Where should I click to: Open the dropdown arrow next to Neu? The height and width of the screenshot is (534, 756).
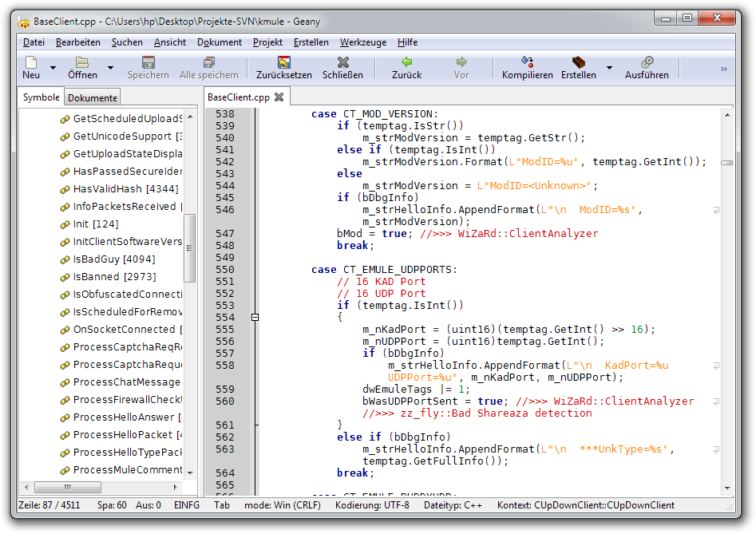click(53, 69)
